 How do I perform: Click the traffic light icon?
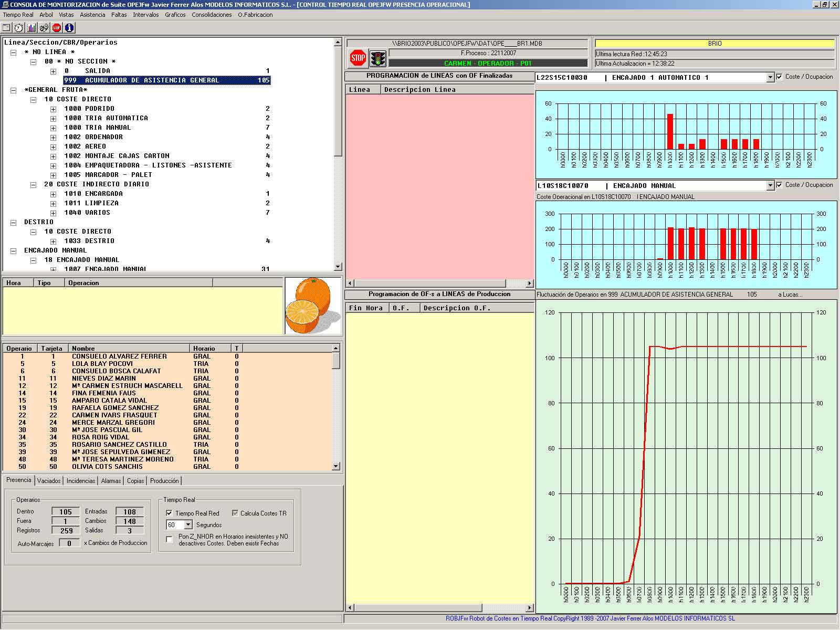pos(377,58)
